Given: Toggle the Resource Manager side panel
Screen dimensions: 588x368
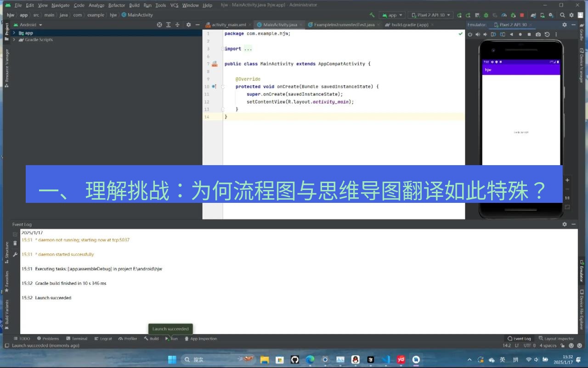Looking at the screenshot, I should click(6, 68).
